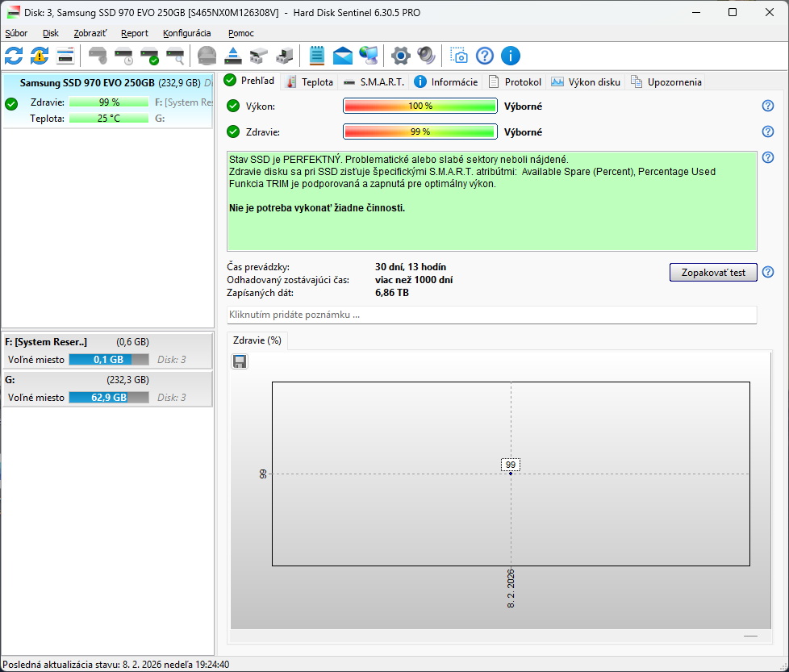Open the Disk menu
The height and width of the screenshot is (672, 789).
[x=50, y=33]
